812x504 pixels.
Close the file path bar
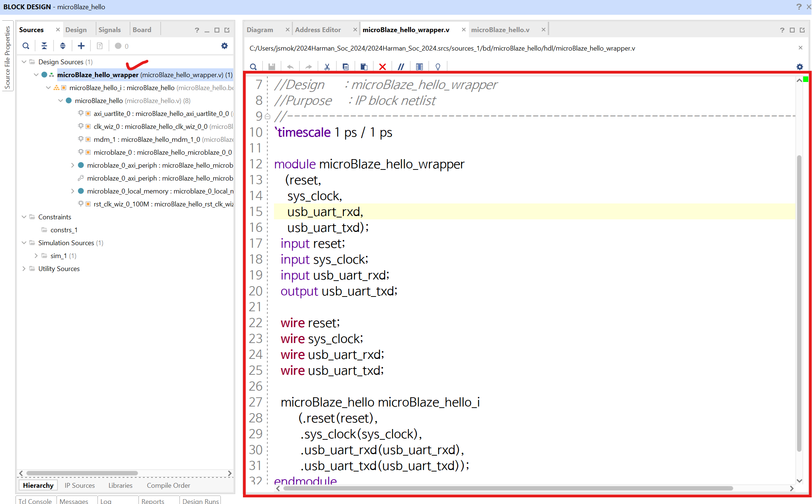click(801, 48)
